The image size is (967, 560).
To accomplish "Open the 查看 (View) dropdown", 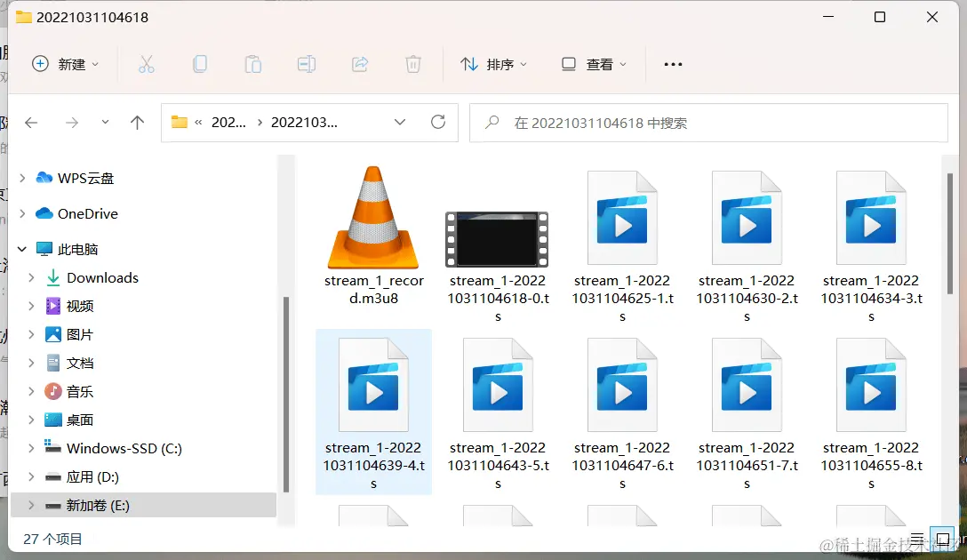I will click(594, 64).
